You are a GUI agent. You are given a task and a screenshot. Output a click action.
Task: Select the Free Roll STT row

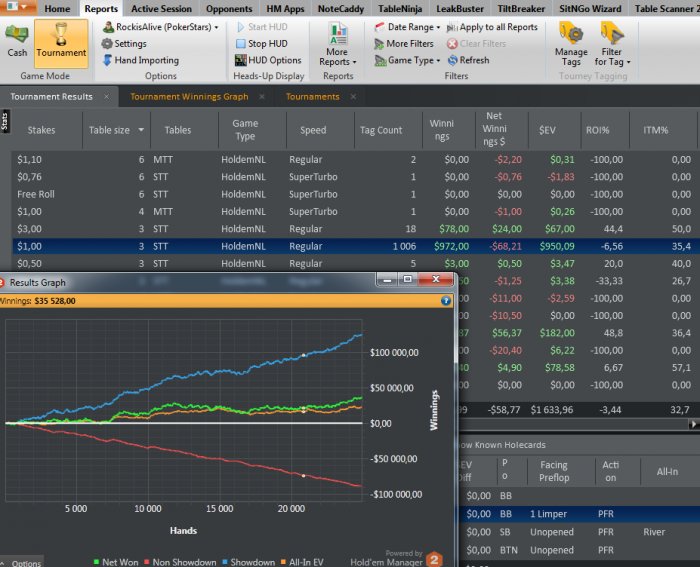pos(356,195)
